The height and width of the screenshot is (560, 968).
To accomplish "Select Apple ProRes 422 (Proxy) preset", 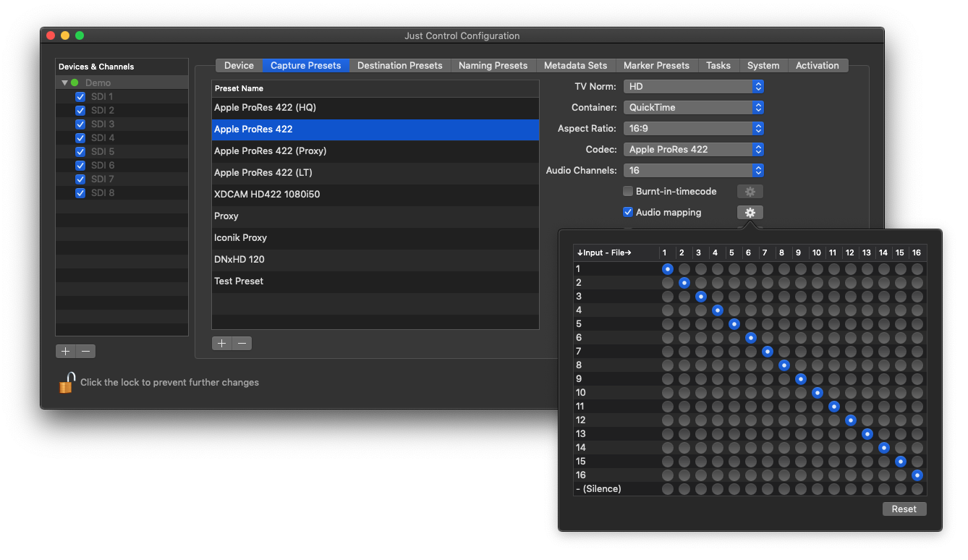I will coord(375,151).
